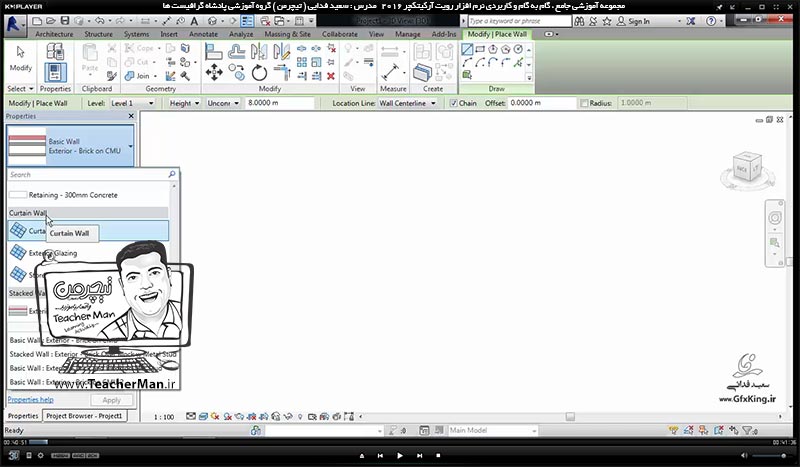Click the Measure tool in Measure panel
The width and height of the screenshot is (800, 467).
pyautogui.click(x=390, y=71)
